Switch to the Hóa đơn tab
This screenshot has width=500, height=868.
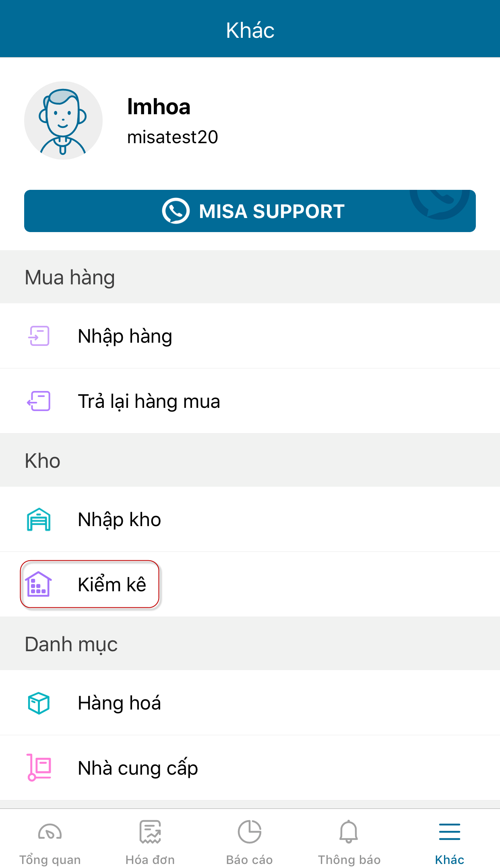tap(150, 843)
